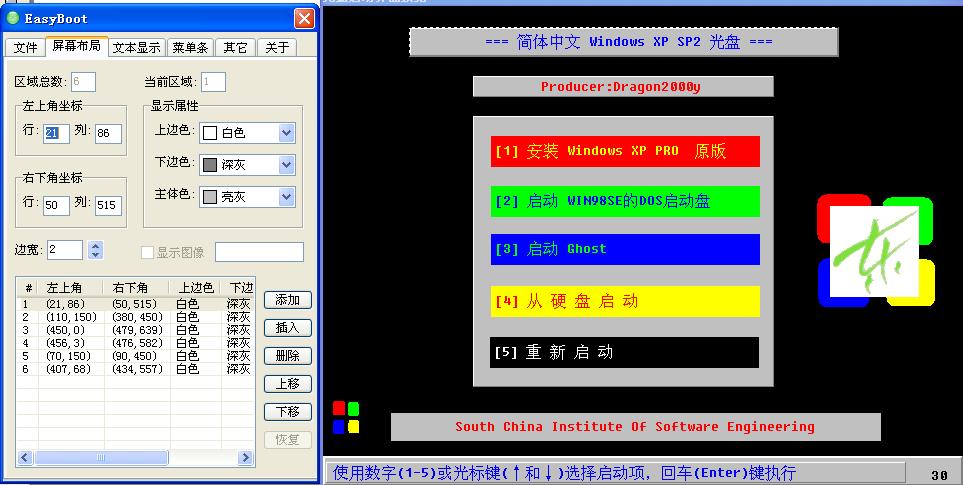The height and width of the screenshot is (485, 963).
Task: Click the 边宽 width field
Action: point(64,249)
